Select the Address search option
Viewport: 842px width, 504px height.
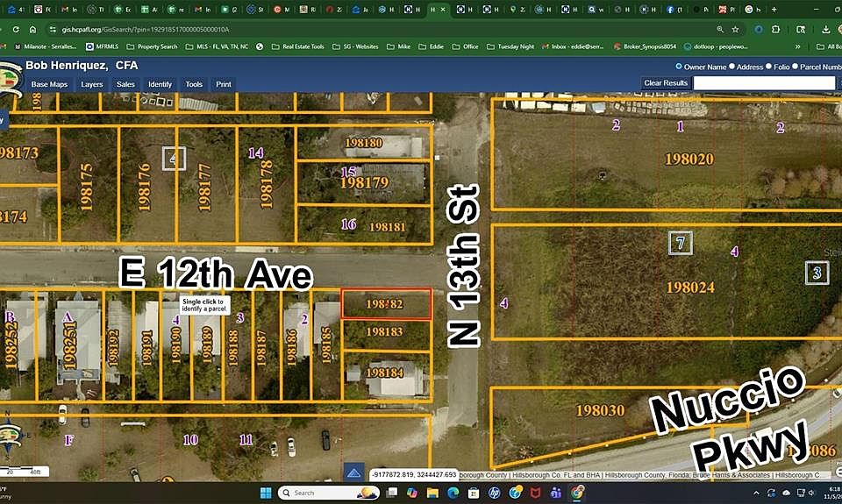(731, 67)
